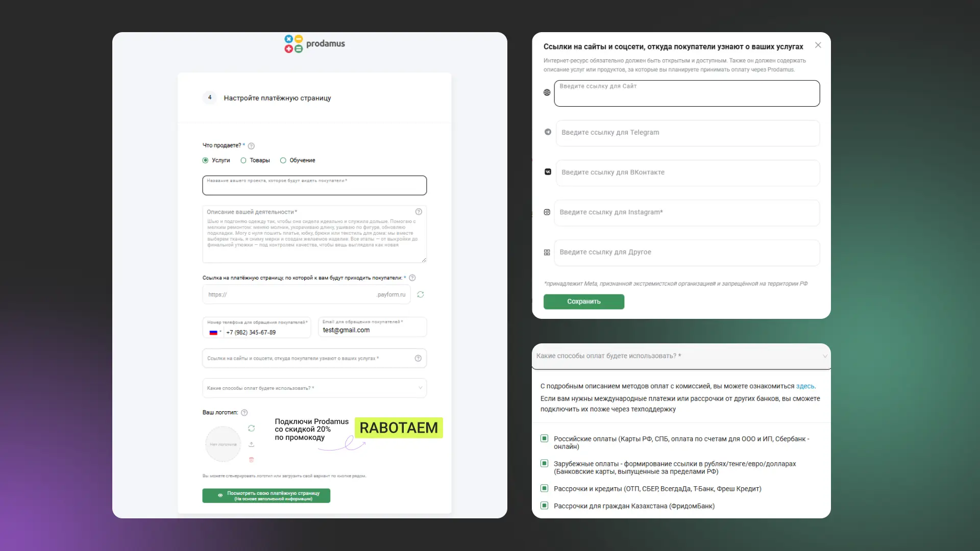This screenshot has height=551, width=980.
Task: Click the red delete logo trash icon
Action: [x=251, y=460]
